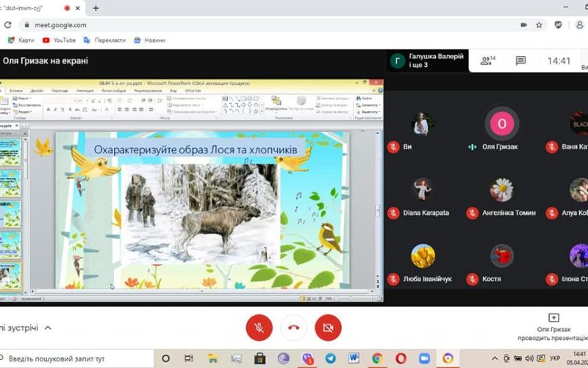Screen dimensions: 588x368
Task: Unmute your microphone in Meet
Action: (x=259, y=328)
